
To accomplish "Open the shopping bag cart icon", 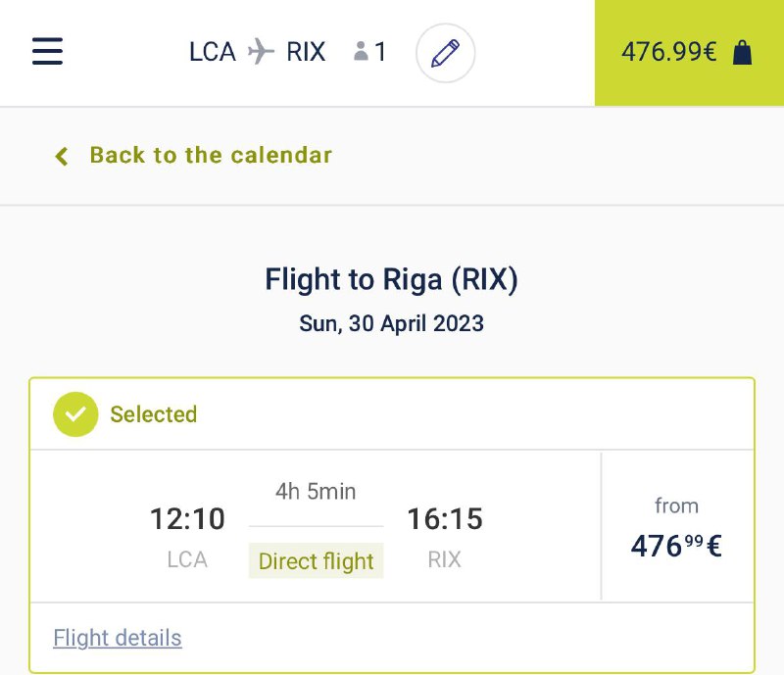I will point(743,53).
